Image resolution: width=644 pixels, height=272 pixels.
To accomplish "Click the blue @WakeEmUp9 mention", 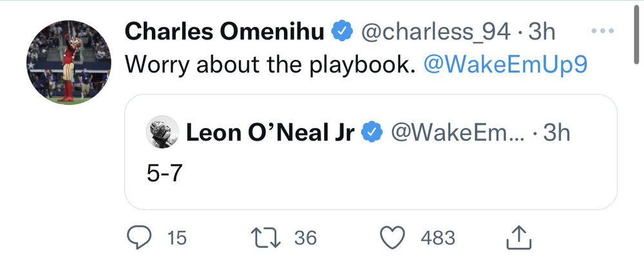I will [505, 66].
